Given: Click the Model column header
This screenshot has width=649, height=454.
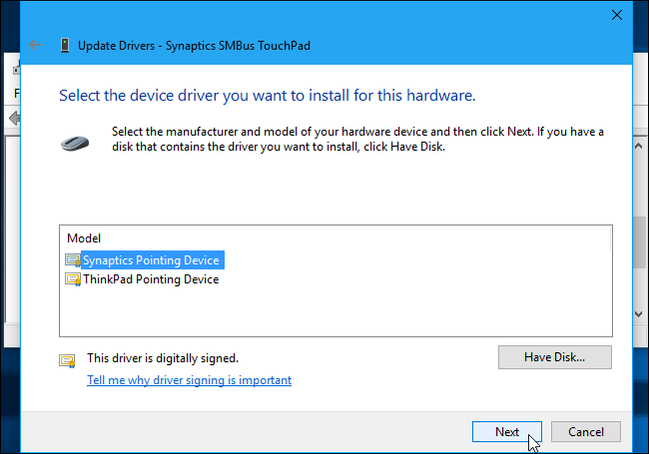Looking at the screenshot, I should [x=84, y=239].
